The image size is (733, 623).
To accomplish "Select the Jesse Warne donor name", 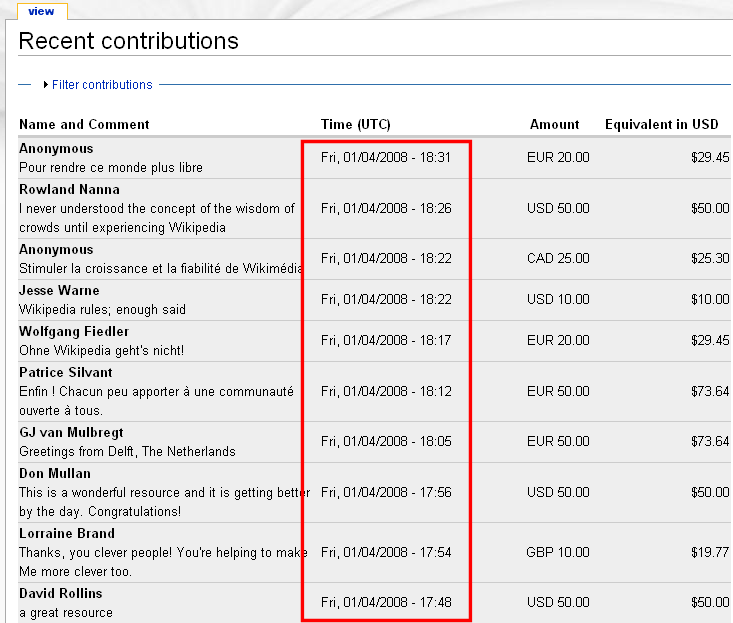I will click(x=59, y=290).
